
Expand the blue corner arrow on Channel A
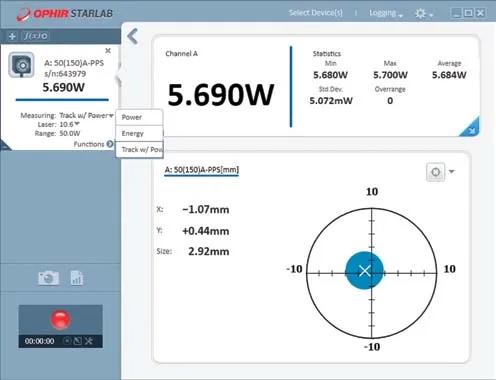(471, 129)
